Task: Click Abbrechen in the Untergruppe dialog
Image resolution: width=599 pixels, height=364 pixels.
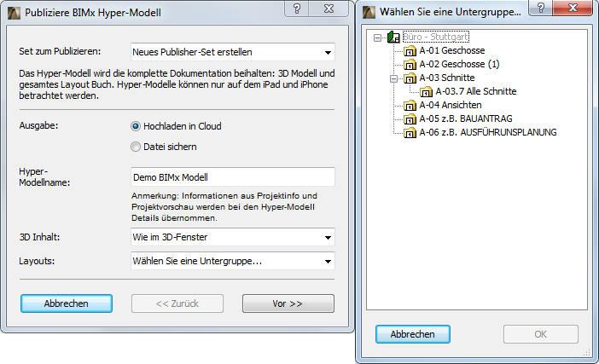Action: point(413,334)
